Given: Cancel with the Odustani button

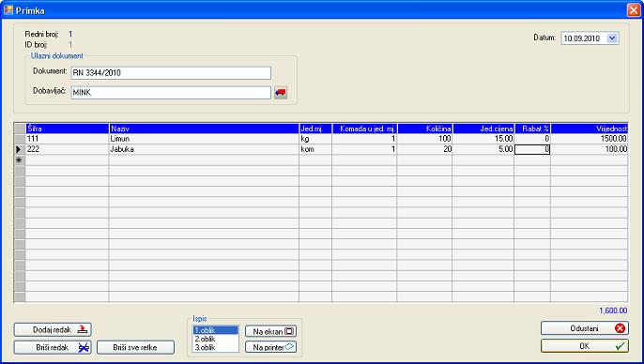Looking at the screenshot, I should pyautogui.click(x=585, y=328).
